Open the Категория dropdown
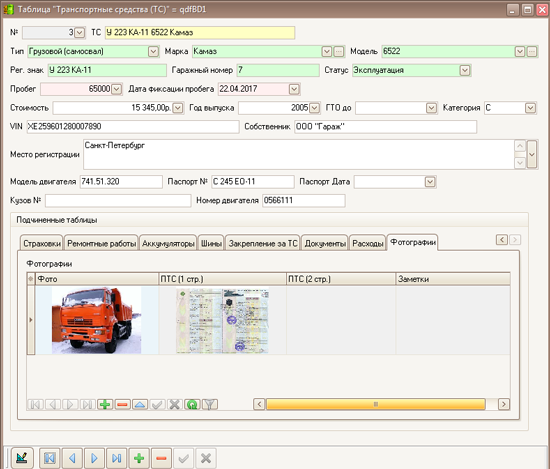Image resolution: width=550 pixels, height=469 pixels. [530, 108]
